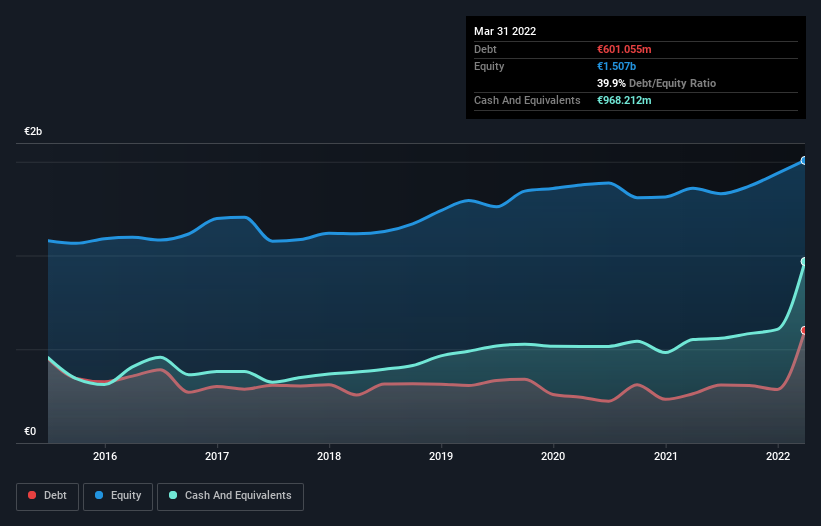821x526 pixels.
Task: Click the 2016 x-axis label
Action: click(x=105, y=456)
